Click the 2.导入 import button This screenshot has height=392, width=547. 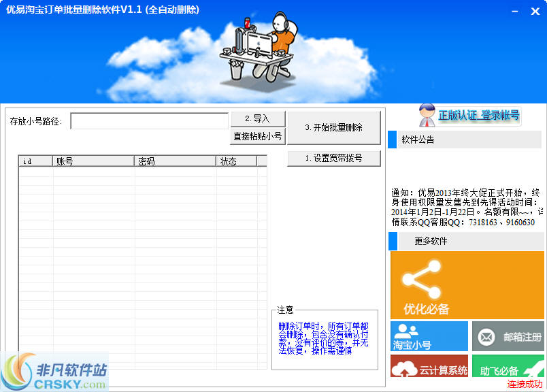tap(257, 119)
